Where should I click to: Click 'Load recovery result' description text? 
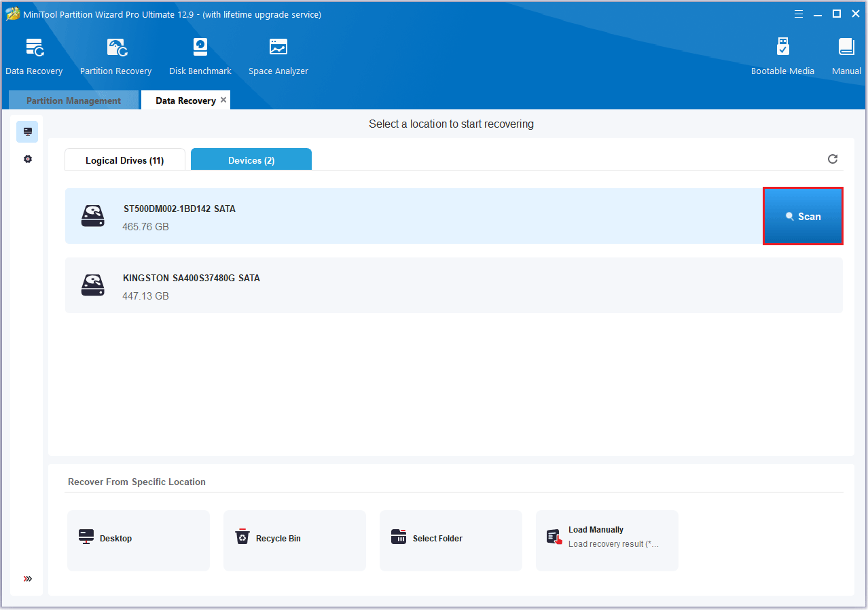[x=613, y=544]
